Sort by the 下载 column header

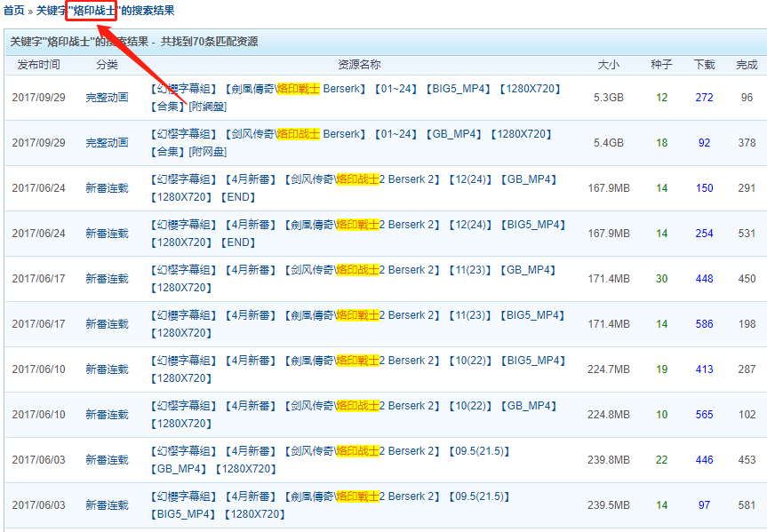click(x=705, y=65)
